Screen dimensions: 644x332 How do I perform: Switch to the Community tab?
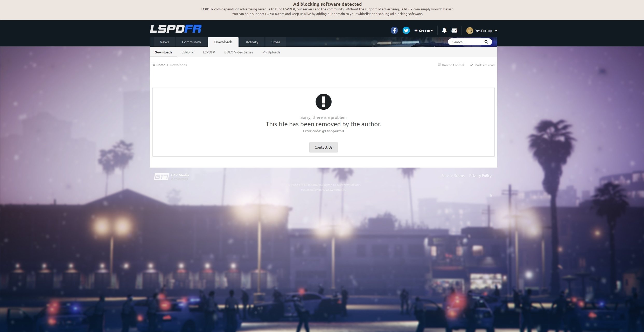(191, 42)
